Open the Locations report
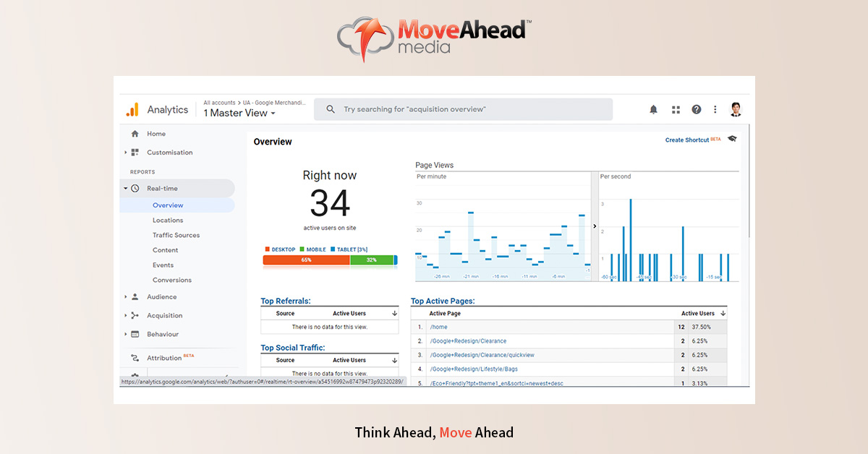Screen dimensions: 868x454 pyautogui.click(x=168, y=220)
